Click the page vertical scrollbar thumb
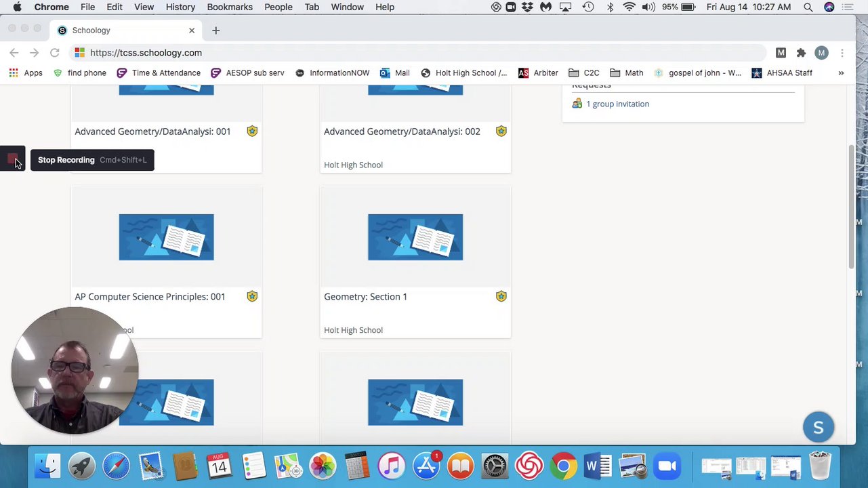Image resolution: width=868 pixels, height=488 pixels. tap(852, 207)
